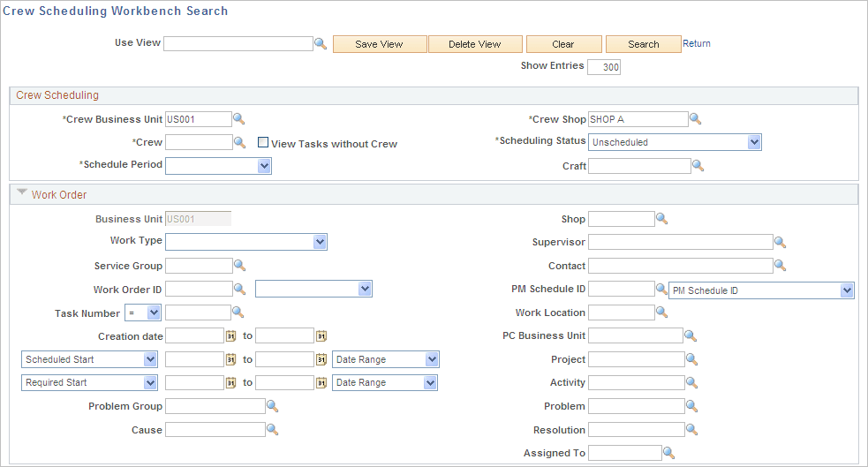Open the Use View lookup magnifier

pyautogui.click(x=321, y=44)
